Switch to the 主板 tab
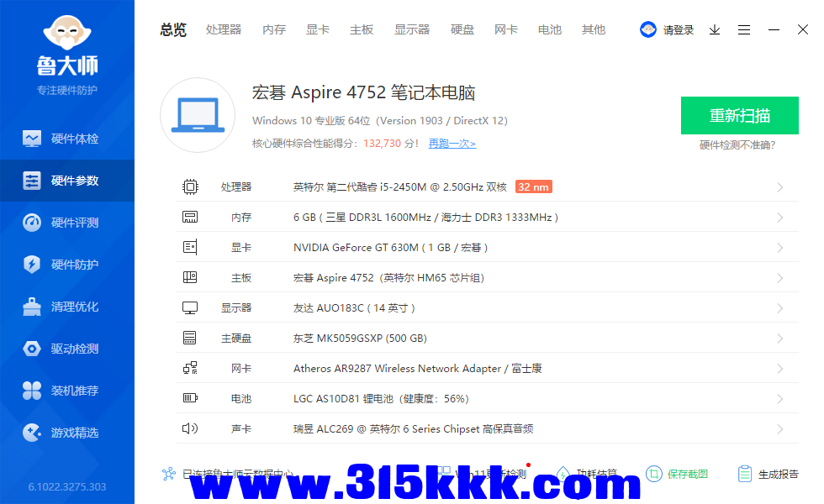The width and height of the screenshot is (824, 504). click(362, 30)
